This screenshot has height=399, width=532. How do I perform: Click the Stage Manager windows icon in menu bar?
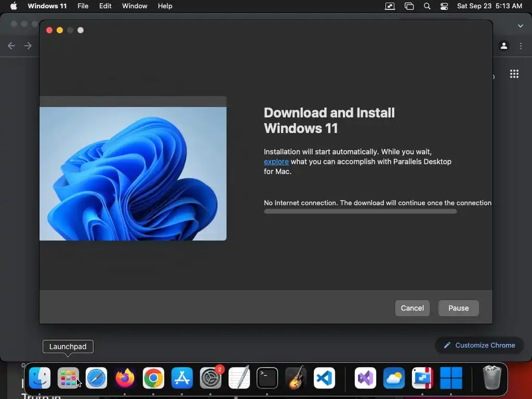coord(409,6)
